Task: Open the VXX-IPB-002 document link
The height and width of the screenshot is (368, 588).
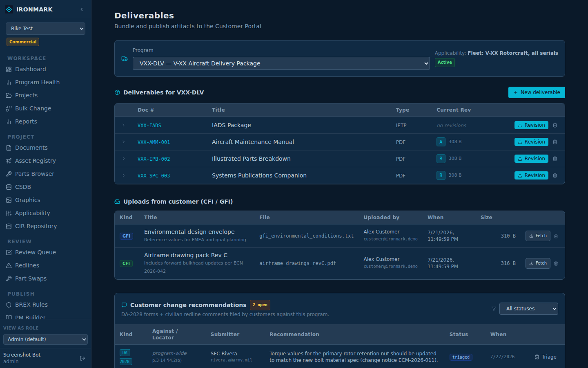Action: tap(154, 159)
